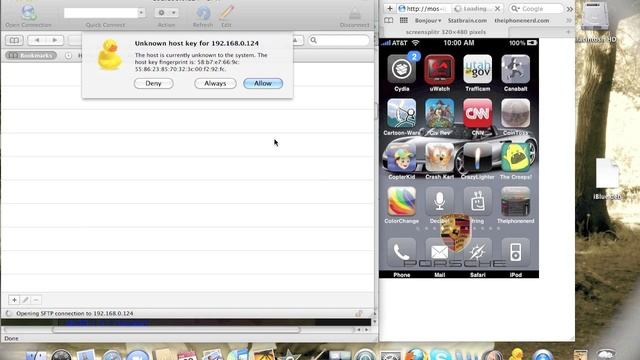
Task: Add a bookmark with the plus button
Action: pyautogui.click(x=14, y=300)
